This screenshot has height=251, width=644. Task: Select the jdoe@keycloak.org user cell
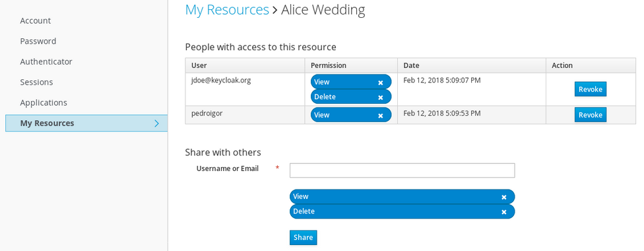click(x=245, y=89)
